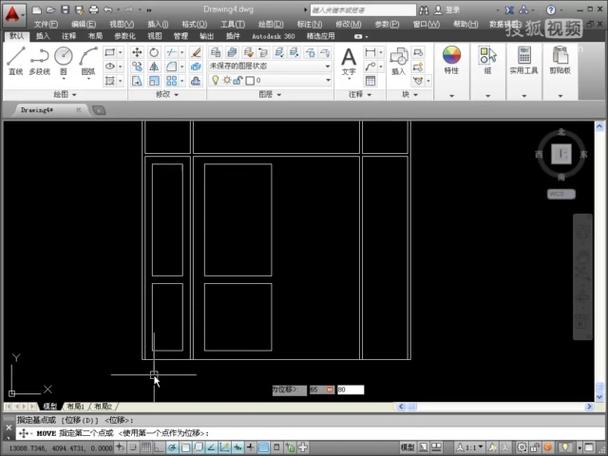Toggle the layer lock padlock icon
The image size is (608, 456).
coord(238,81)
